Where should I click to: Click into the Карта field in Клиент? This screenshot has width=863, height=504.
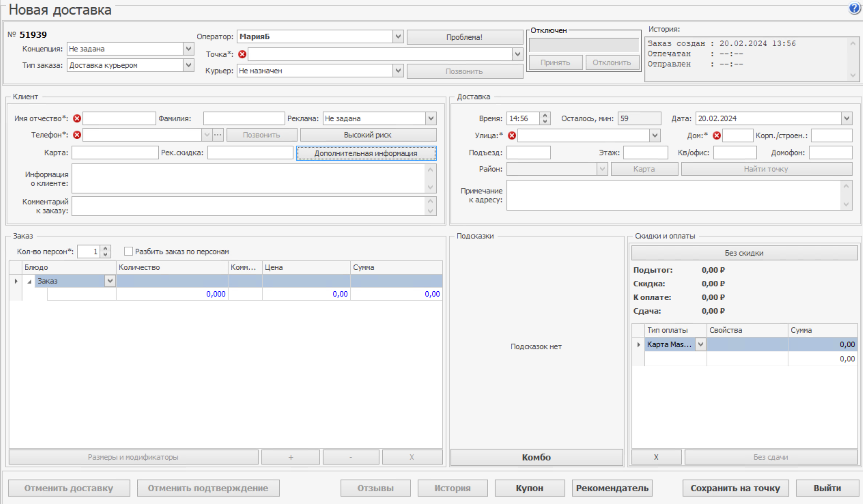click(x=115, y=153)
